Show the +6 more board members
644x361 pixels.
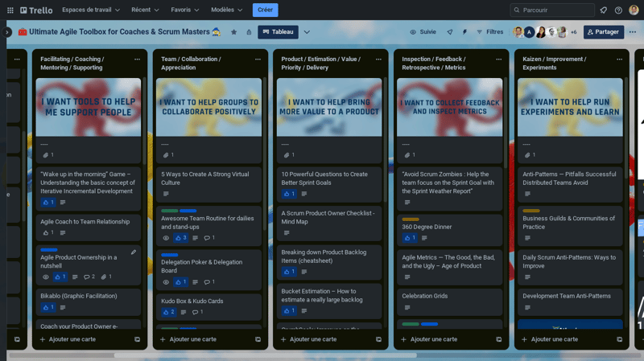[x=573, y=32]
